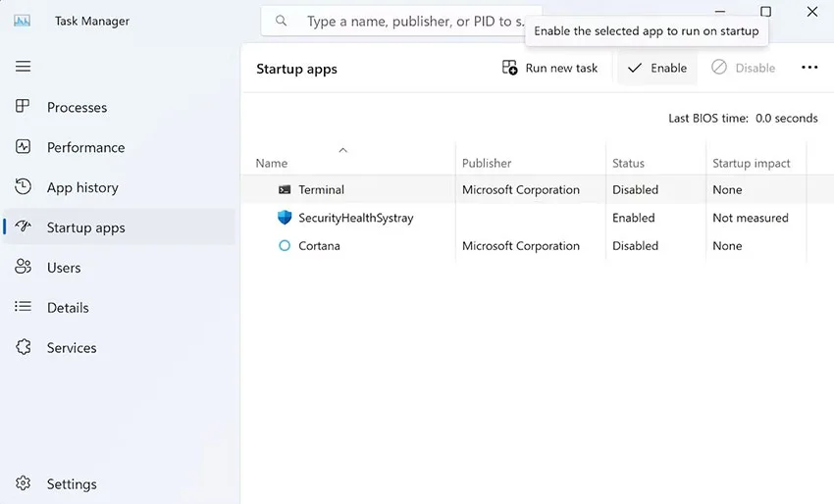
Task: Click the Details list icon
Action: tap(23, 306)
